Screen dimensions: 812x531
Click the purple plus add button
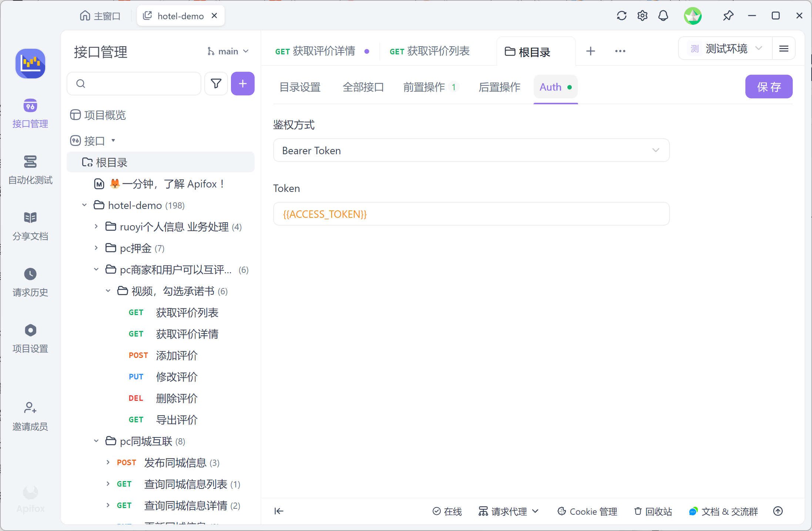point(242,84)
